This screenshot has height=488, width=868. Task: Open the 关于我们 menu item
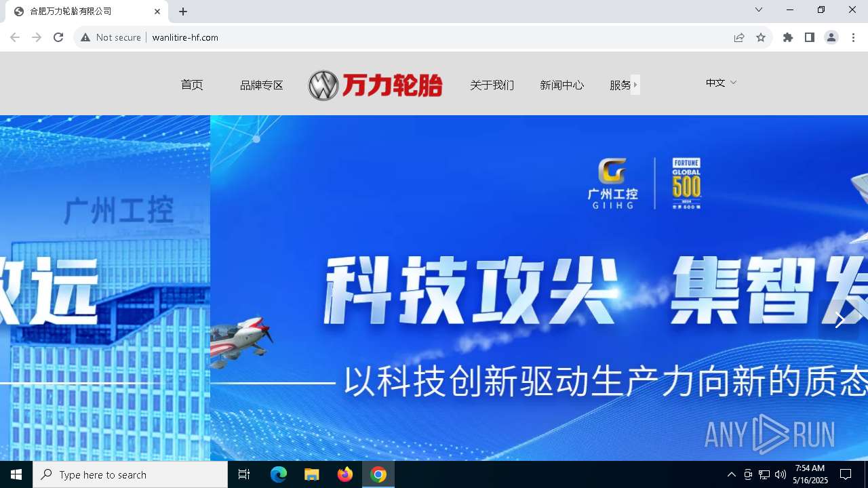pyautogui.click(x=492, y=85)
